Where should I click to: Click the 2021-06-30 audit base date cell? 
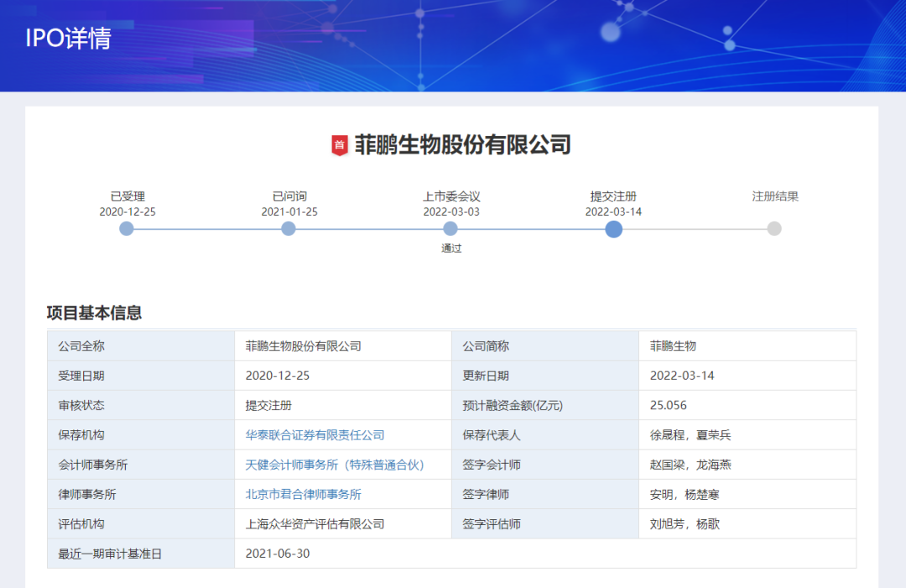[278, 554]
